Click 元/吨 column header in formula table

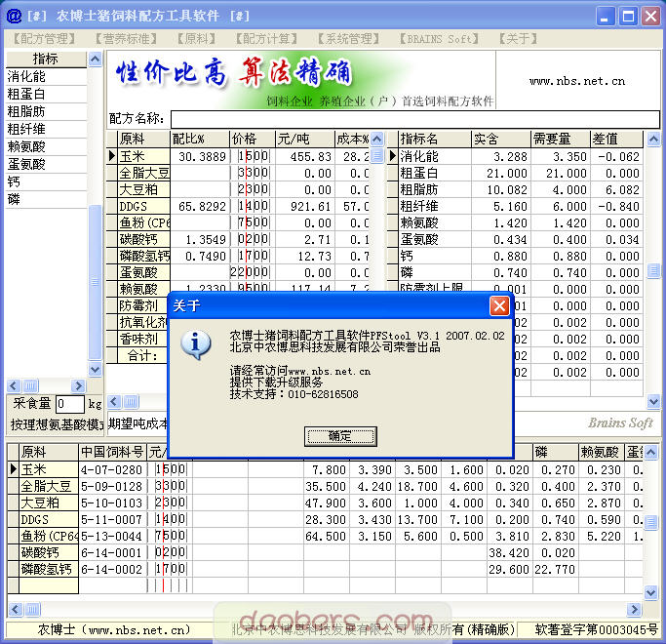305,139
